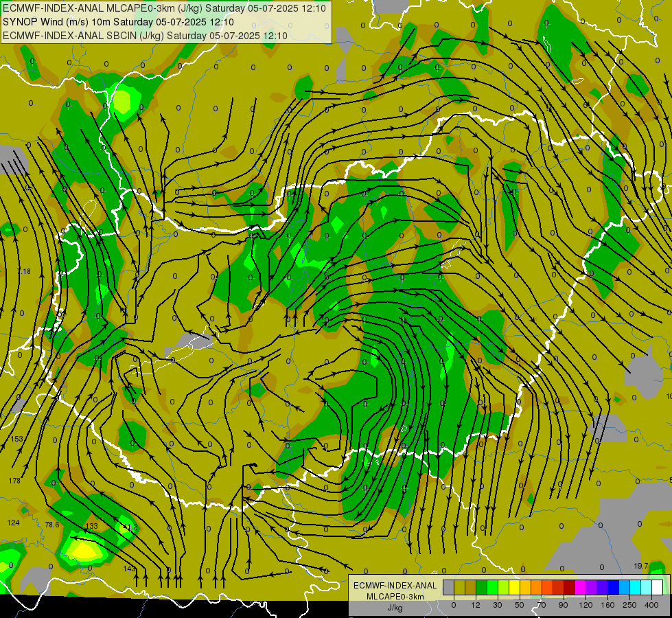The height and width of the screenshot is (618, 672).
Task: Click the map value 78.6
Action: [x=52, y=525]
